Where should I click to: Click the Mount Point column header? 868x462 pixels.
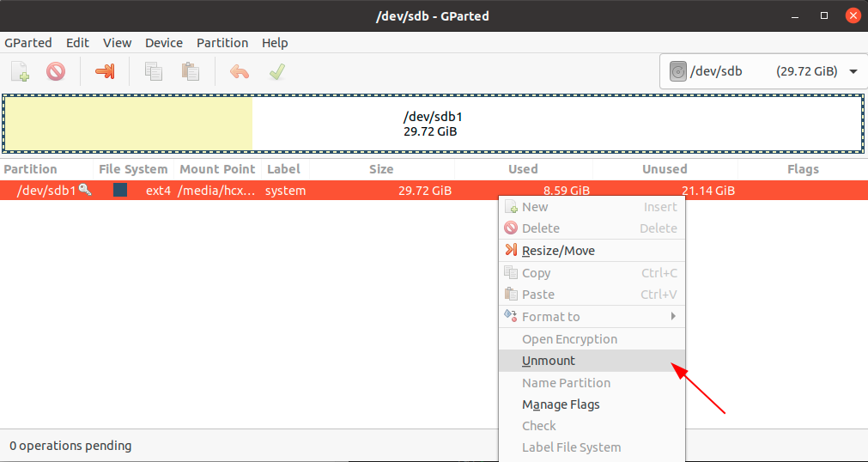coord(217,169)
